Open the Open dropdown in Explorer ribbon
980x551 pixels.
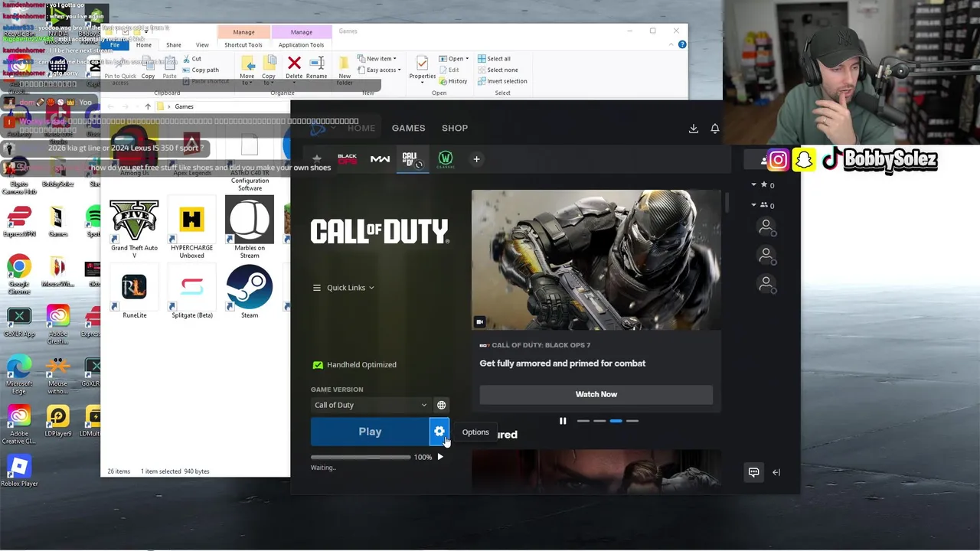[454, 59]
